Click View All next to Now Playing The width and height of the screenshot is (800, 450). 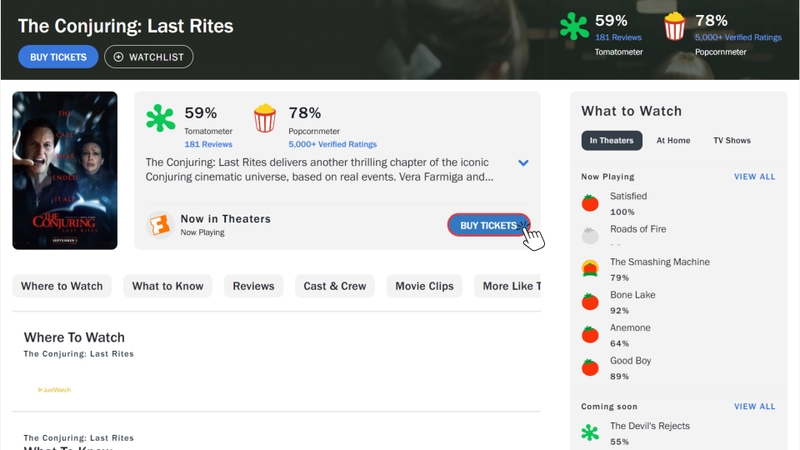[x=754, y=177]
